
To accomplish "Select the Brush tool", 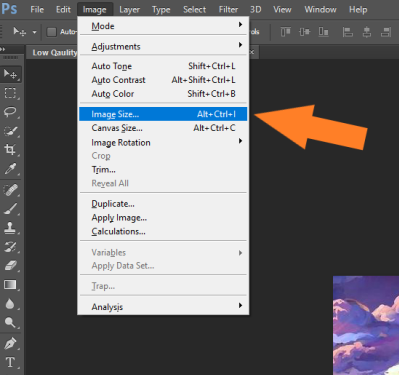I will pyautogui.click(x=11, y=209).
